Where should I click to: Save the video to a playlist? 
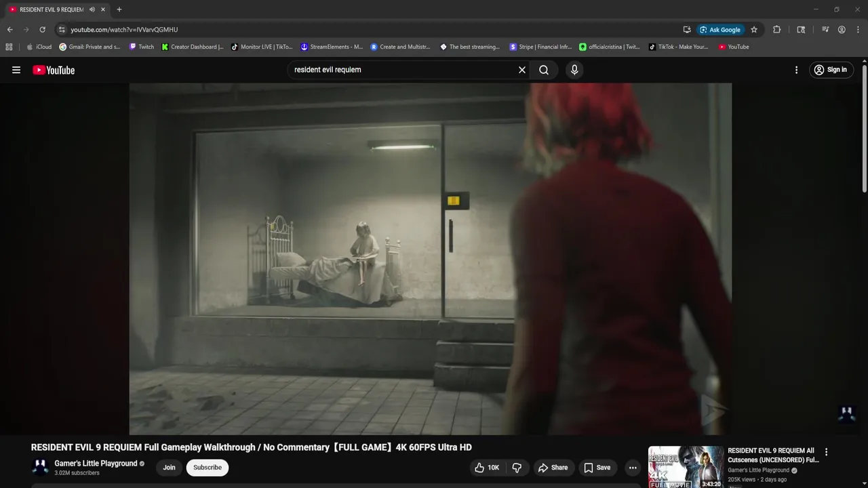pyautogui.click(x=597, y=468)
